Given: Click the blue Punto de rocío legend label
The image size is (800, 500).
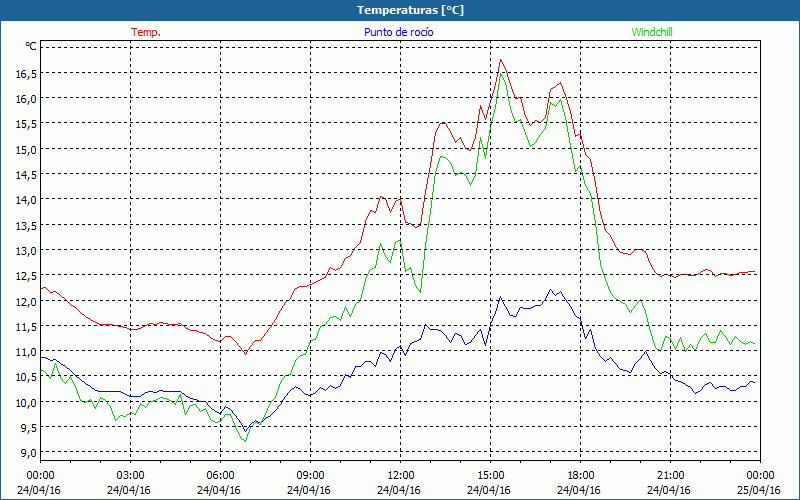Looking at the screenshot, I should [x=398, y=32].
